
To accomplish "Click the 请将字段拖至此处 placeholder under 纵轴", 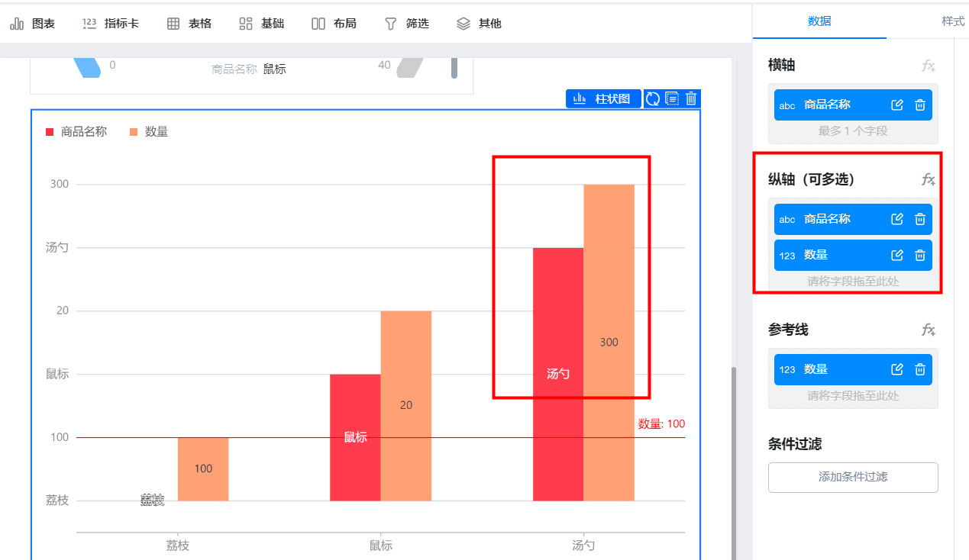I will 853,282.
